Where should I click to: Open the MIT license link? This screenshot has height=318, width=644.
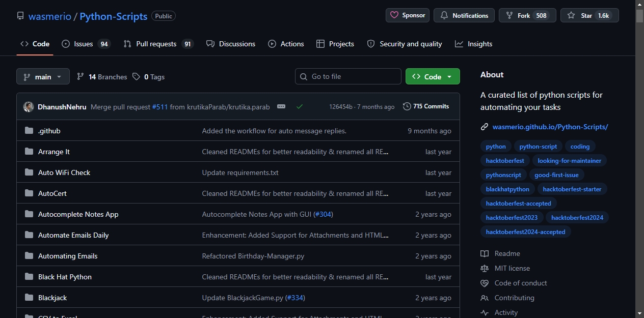tap(505, 268)
